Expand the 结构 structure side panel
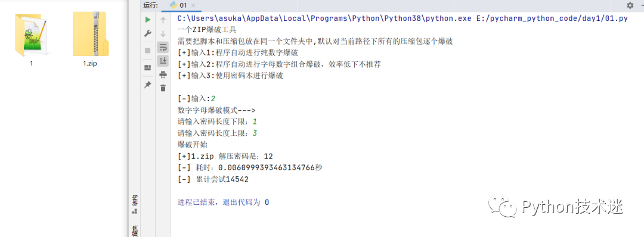This screenshot has height=237, width=644. pos(134,205)
